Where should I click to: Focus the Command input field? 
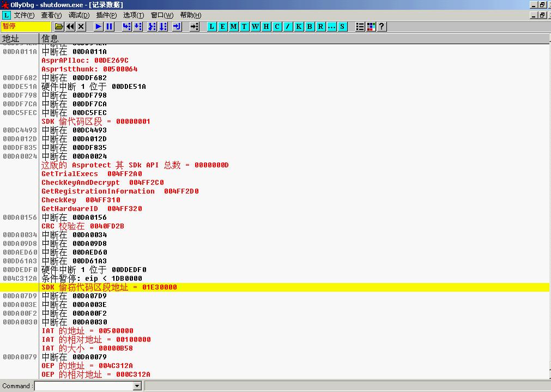(84, 386)
